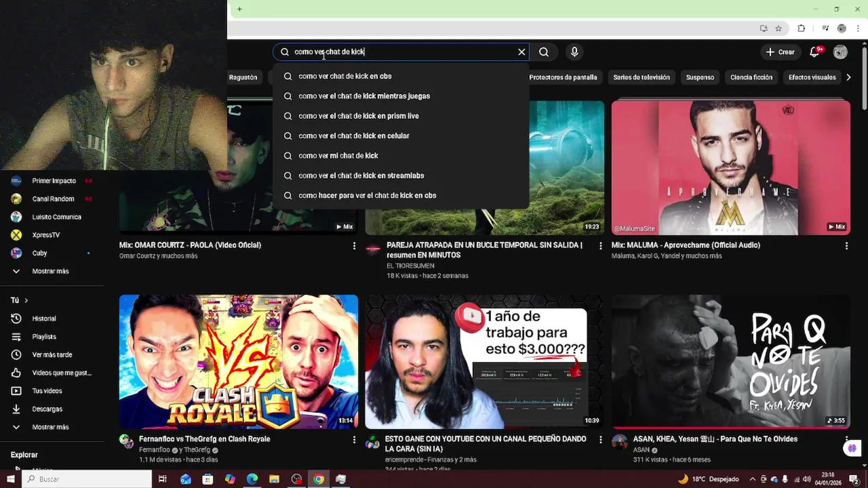The image size is (868, 488).
Task: Bookmark the page with the star icon
Action: click(778, 28)
